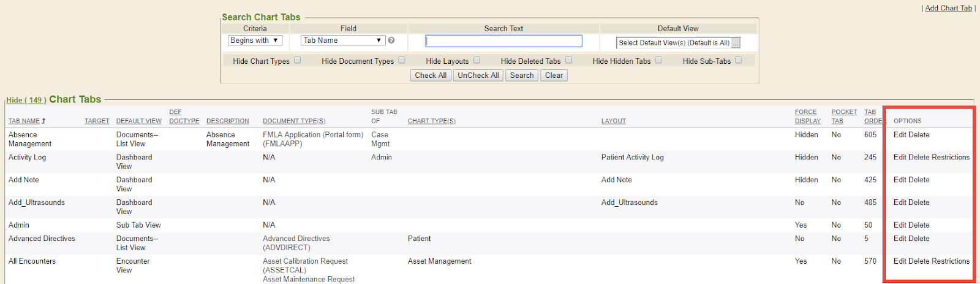Open Restrictions for the Activity Log row

(951, 157)
